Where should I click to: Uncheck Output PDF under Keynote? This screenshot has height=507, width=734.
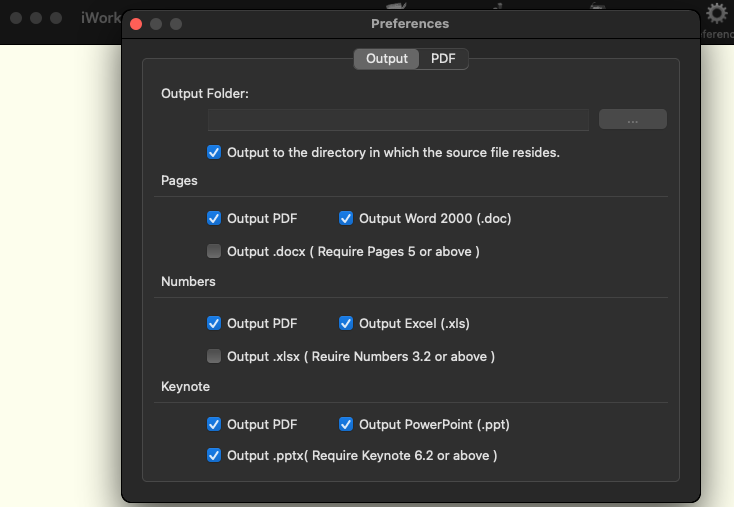(214, 425)
